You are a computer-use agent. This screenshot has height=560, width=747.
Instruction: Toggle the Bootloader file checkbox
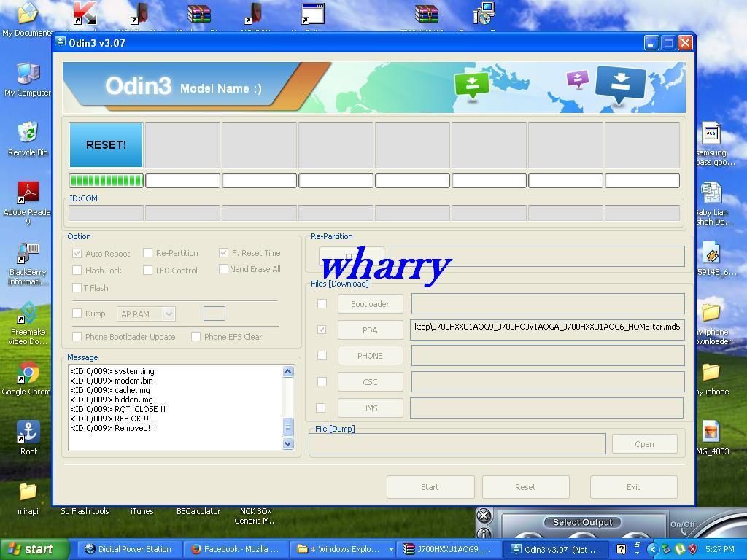coord(322,304)
